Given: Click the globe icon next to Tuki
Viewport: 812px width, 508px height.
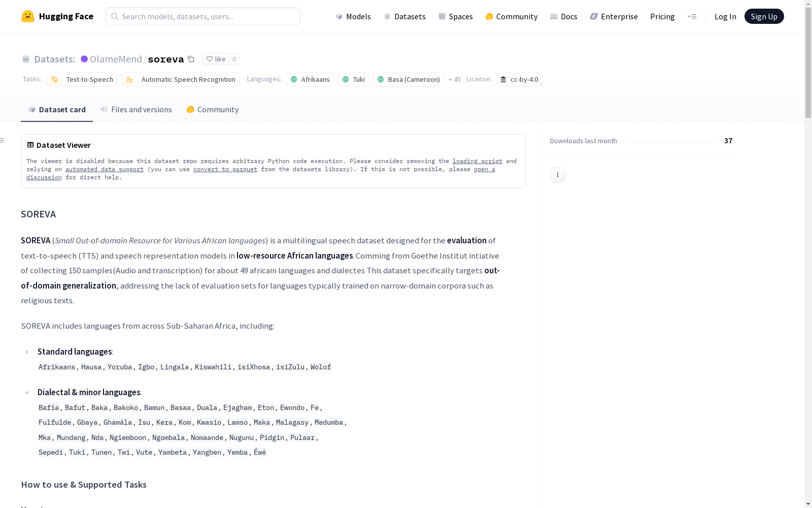Looking at the screenshot, I should [346, 79].
